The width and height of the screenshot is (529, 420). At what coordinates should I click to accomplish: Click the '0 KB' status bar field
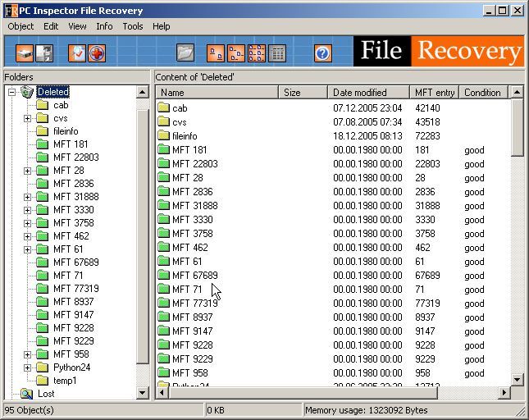click(253, 410)
